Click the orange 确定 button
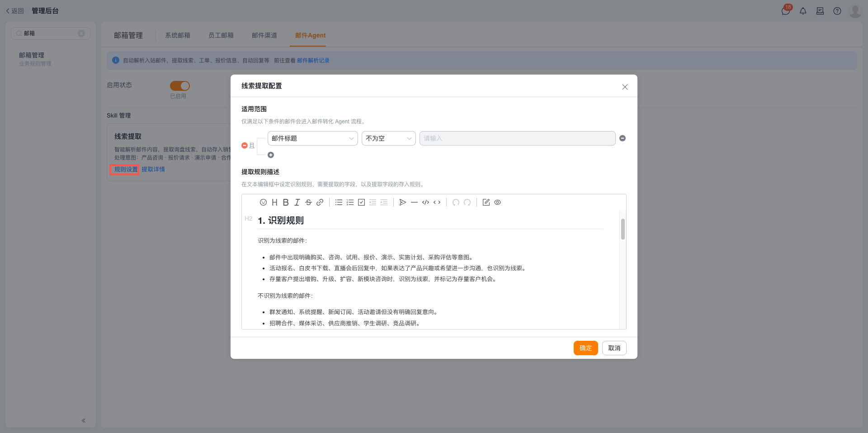868x433 pixels. (x=586, y=348)
